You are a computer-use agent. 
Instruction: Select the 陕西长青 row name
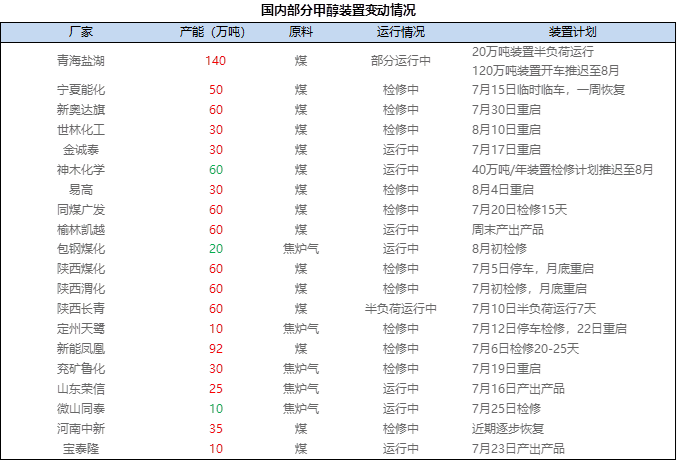(x=81, y=309)
